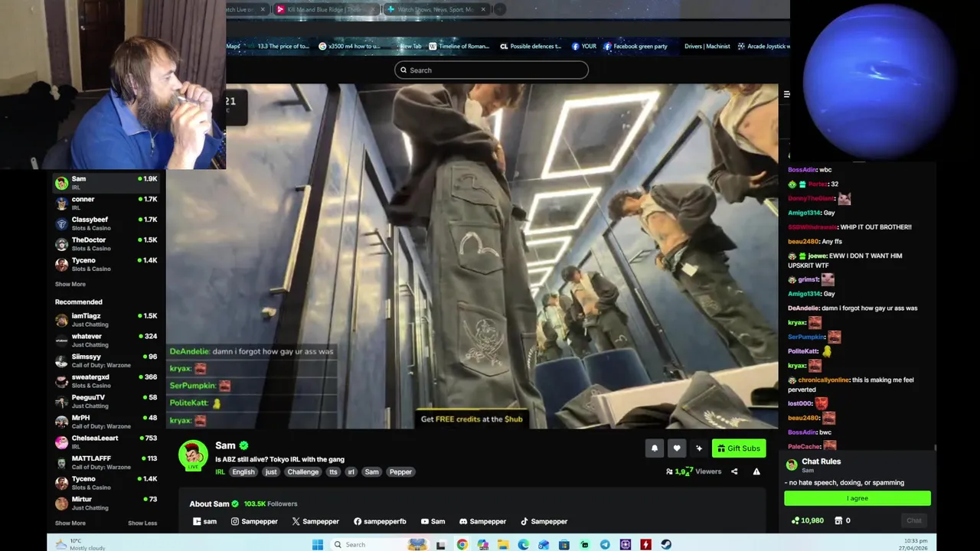980x551 pixels.
Task: Open x3500 m4 how to bookmark
Action: [x=350, y=46]
